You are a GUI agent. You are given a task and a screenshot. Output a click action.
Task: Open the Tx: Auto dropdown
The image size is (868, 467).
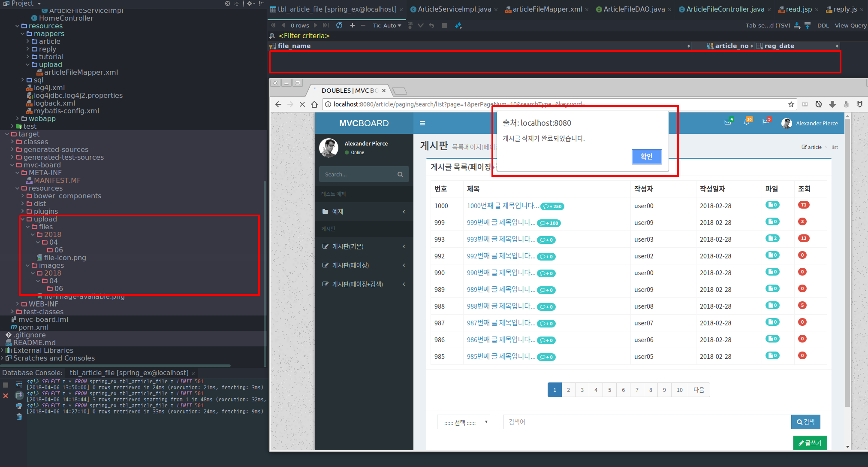[x=387, y=25]
